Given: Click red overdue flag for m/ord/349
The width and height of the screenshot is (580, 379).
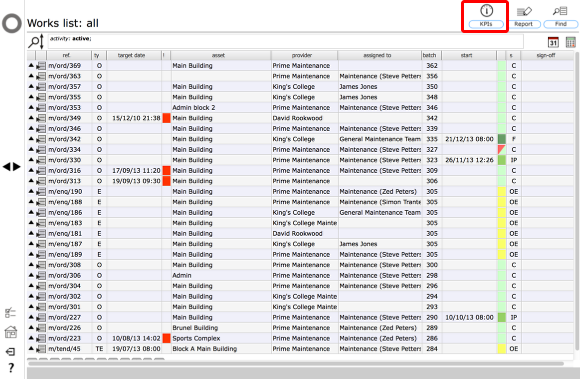Looking at the screenshot, I should [166, 118].
